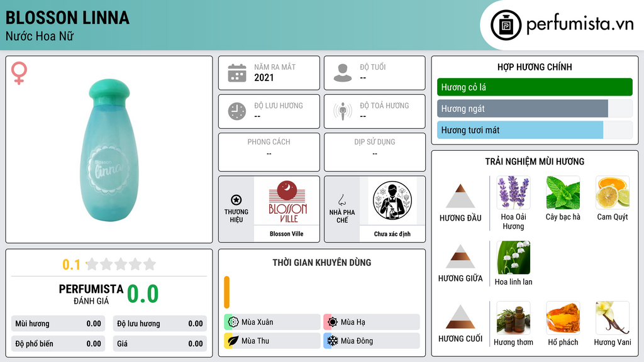Click the Mùa Thu leaf icon
644x362 pixels.
click(233, 341)
